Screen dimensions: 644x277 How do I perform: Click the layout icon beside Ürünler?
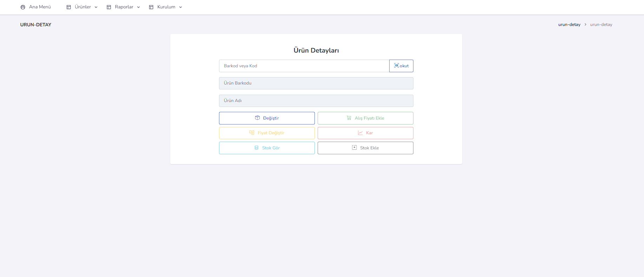click(x=69, y=7)
